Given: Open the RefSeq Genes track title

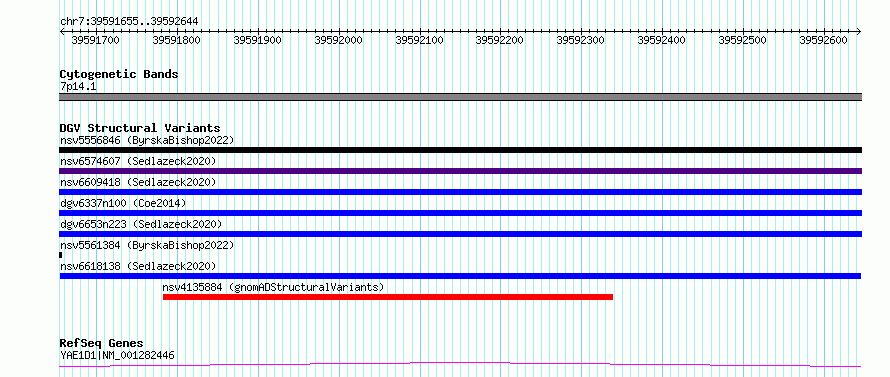Looking at the screenshot, I should (x=102, y=344).
